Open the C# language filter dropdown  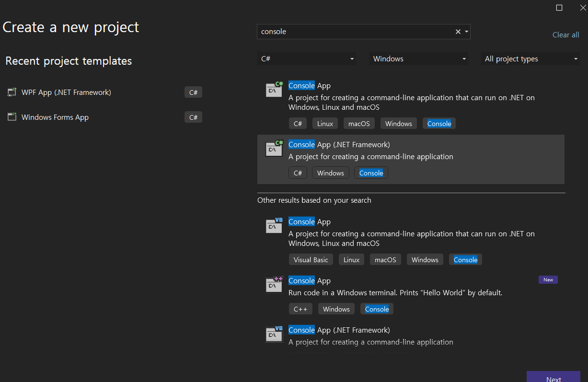pyautogui.click(x=307, y=58)
